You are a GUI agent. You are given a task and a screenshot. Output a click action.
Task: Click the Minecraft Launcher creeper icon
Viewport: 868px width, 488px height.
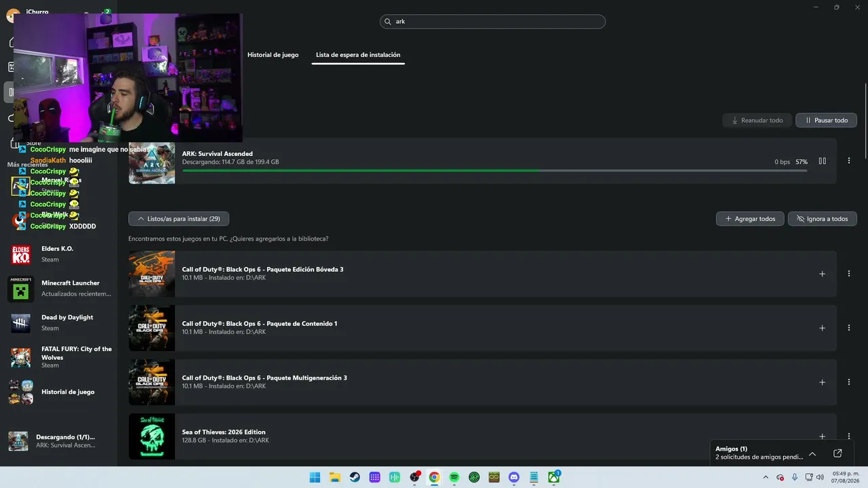(21, 289)
